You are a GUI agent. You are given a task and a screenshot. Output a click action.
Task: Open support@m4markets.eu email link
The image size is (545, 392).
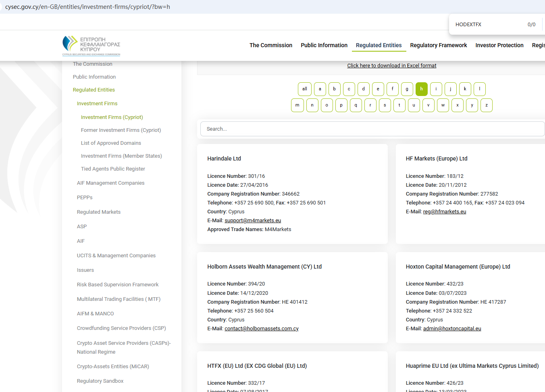pos(253,221)
